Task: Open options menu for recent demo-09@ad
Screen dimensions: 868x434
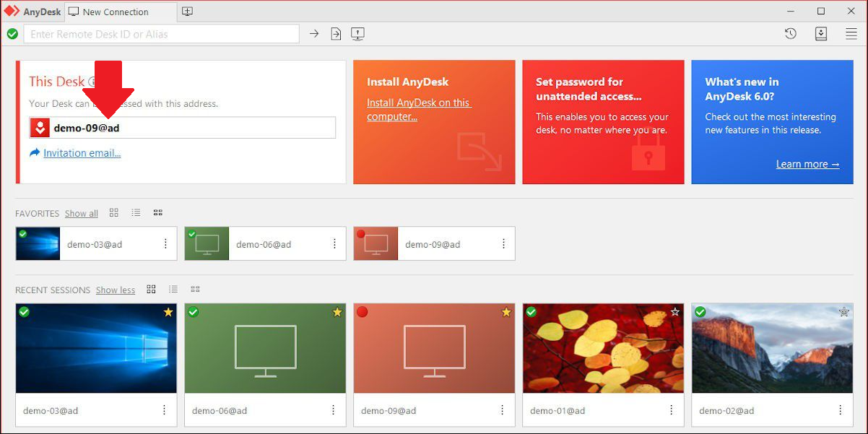Action: (502, 410)
